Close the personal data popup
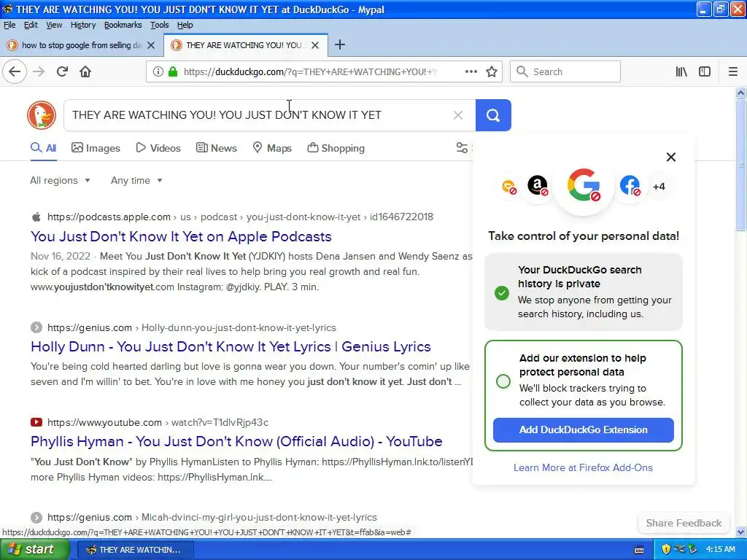This screenshot has height=560, width=747. (x=671, y=157)
